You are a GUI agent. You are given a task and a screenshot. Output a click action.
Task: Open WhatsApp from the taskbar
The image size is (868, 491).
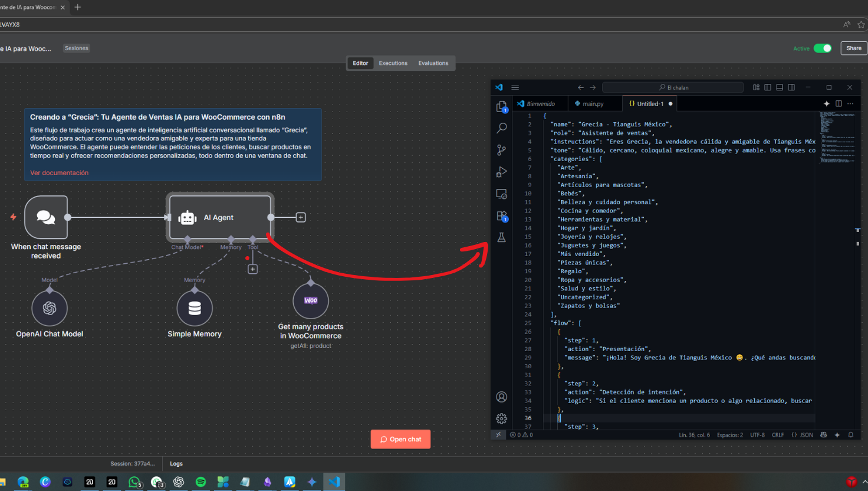[134, 482]
